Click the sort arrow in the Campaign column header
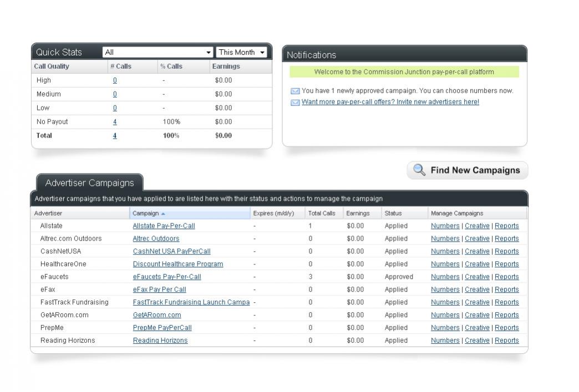 (x=163, y=213)
